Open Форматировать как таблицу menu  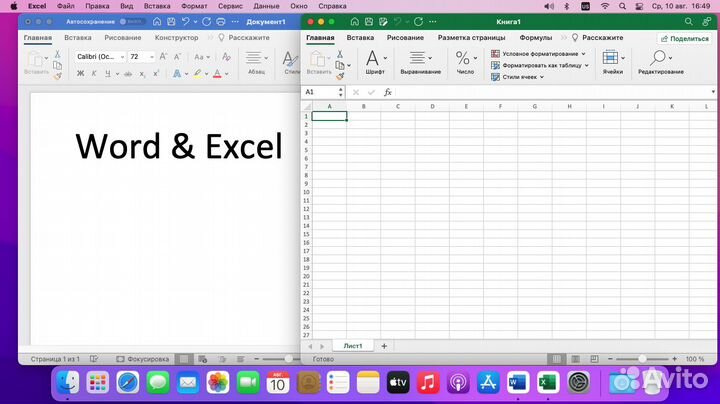[x=540, y=65]
